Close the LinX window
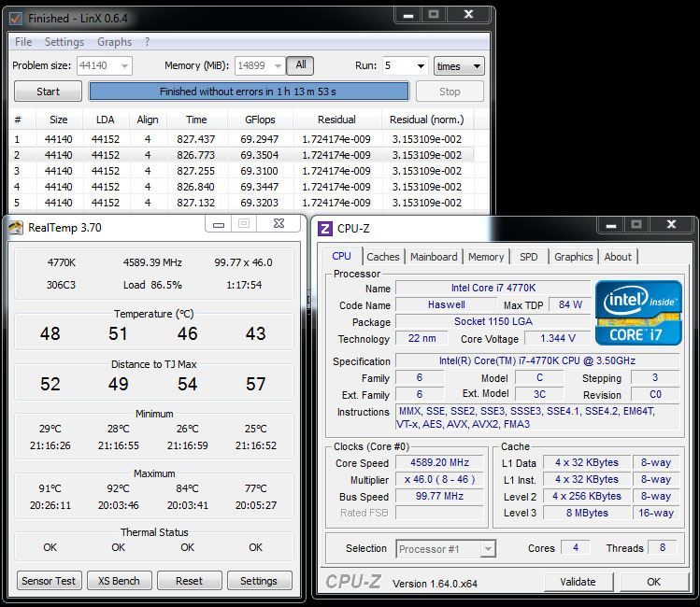This screenshot has height=607, width=700. click(x=468, y=15)
